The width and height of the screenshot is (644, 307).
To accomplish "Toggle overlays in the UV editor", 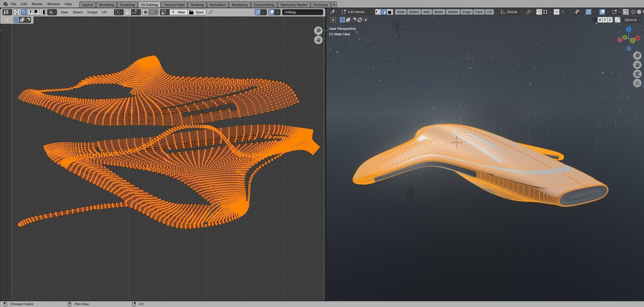I will point(271,12).
